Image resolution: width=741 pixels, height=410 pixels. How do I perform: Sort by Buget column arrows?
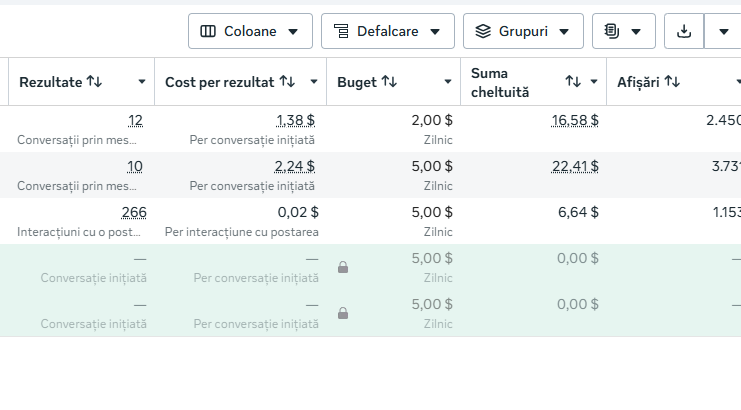click(x=389, y=82)
